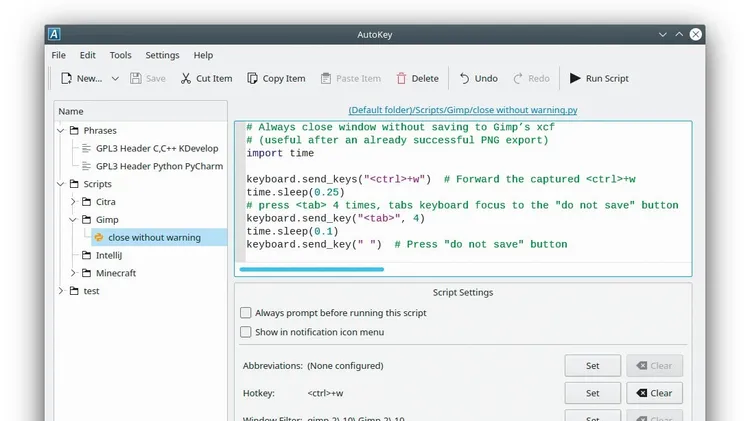This screenshot has width=750, height=421.
Task: Select the Phrases folder
Action: [99, 131]
